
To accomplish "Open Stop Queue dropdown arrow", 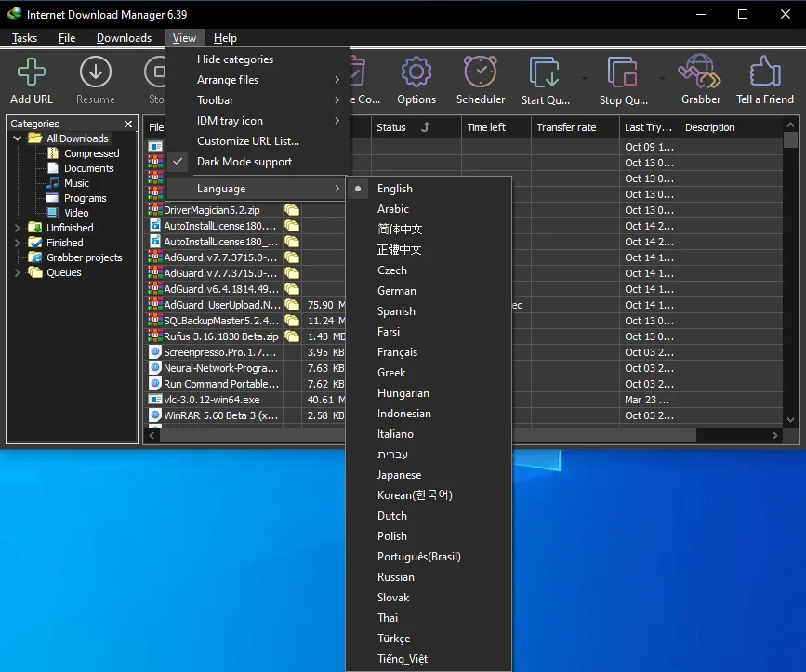I will click(x=662, y=79).
